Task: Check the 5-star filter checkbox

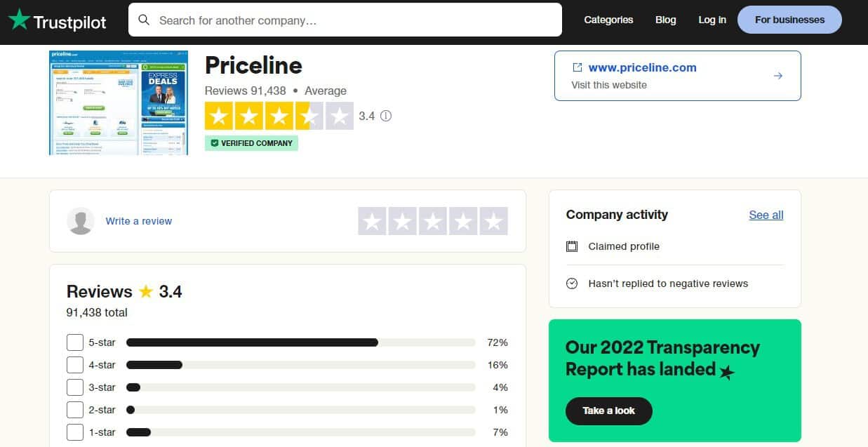Action: (75, 342)
